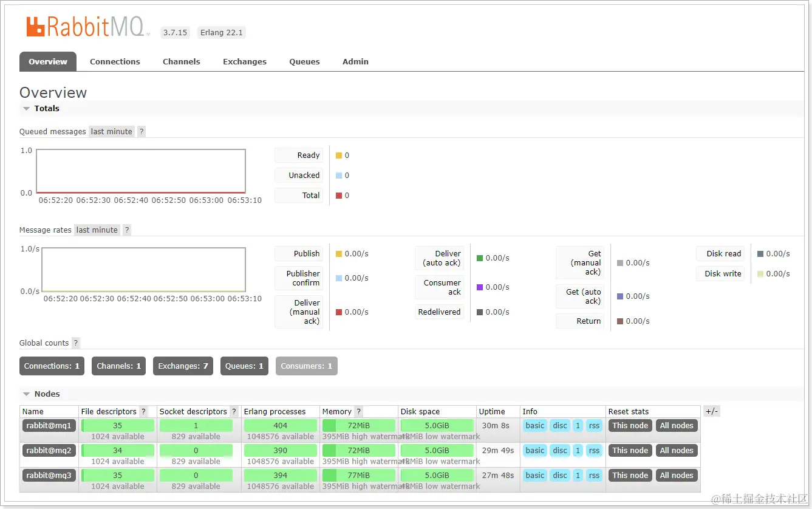Reset stats for 'This node' on rabbit@mq1
The image size is (812, 509).
point(630,425)
